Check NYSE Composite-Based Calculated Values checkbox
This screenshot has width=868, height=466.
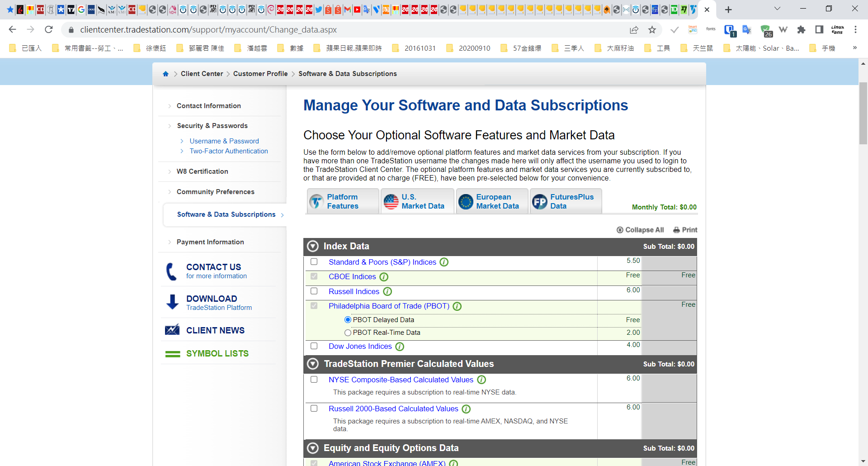[x=314, y=379]
